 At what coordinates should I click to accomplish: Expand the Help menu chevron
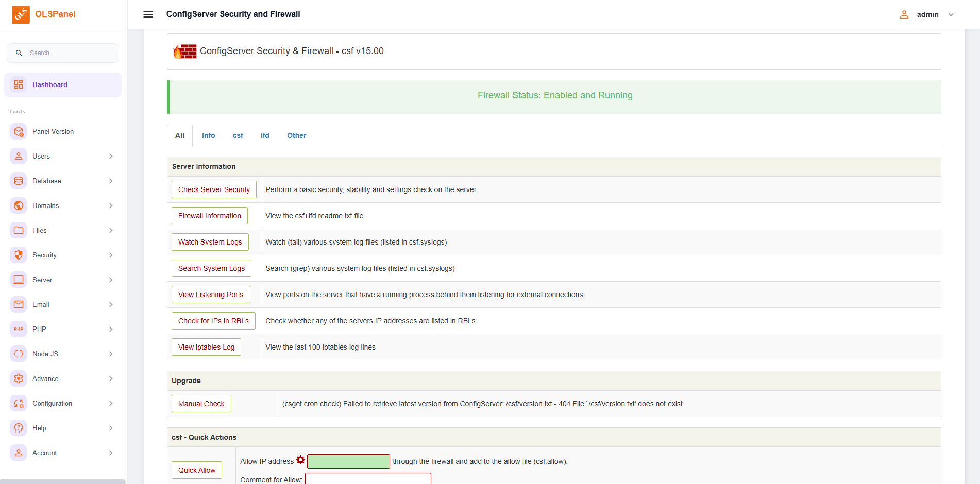pyautogui.click(x=111, y=428)
